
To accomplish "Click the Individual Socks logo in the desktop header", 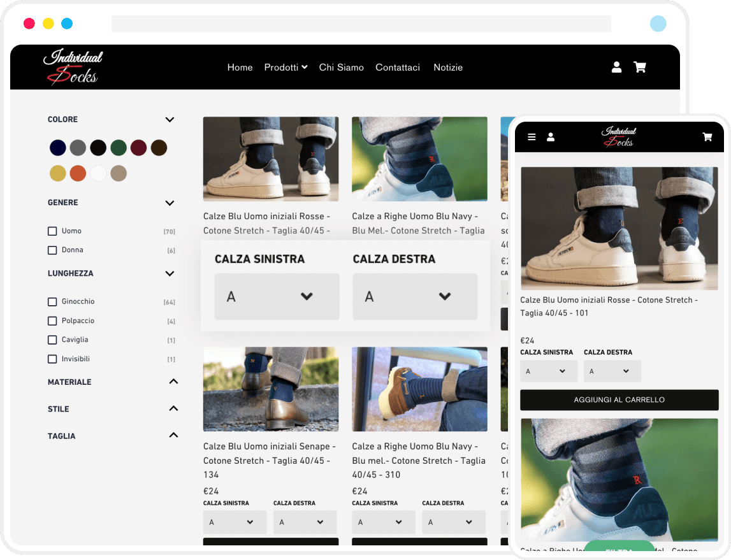I will click(72, 67).
